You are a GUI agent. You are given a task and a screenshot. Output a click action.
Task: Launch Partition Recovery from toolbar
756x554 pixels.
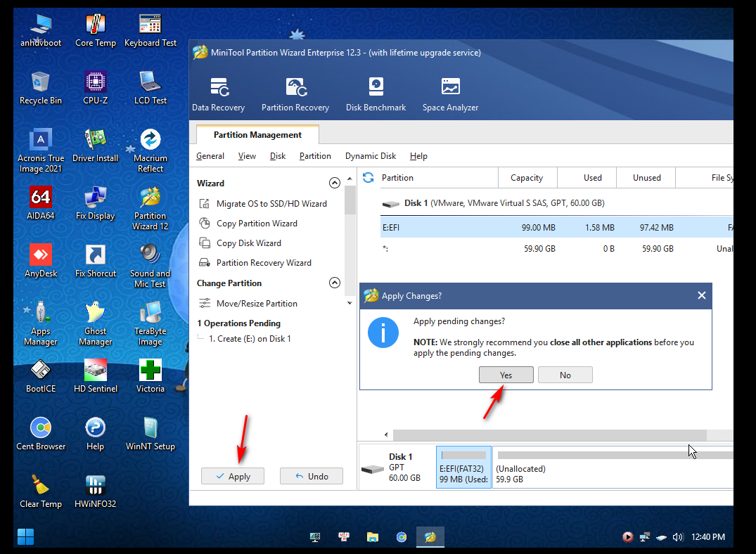pos(295,94)
